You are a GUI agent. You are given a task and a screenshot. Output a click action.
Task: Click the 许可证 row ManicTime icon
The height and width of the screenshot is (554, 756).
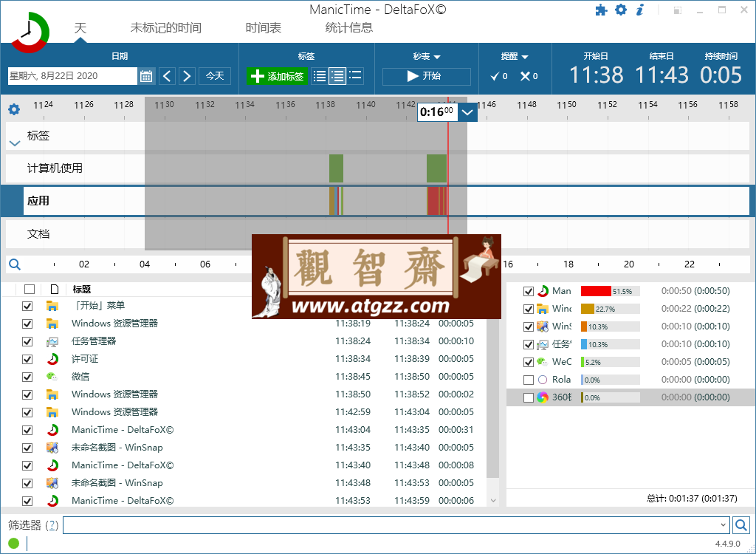tap(52, 359)
